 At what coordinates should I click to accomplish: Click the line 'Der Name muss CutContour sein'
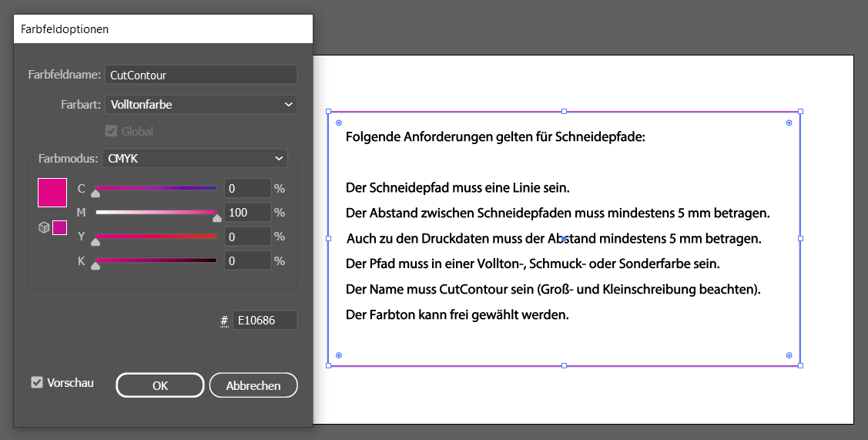pos(554,289)
